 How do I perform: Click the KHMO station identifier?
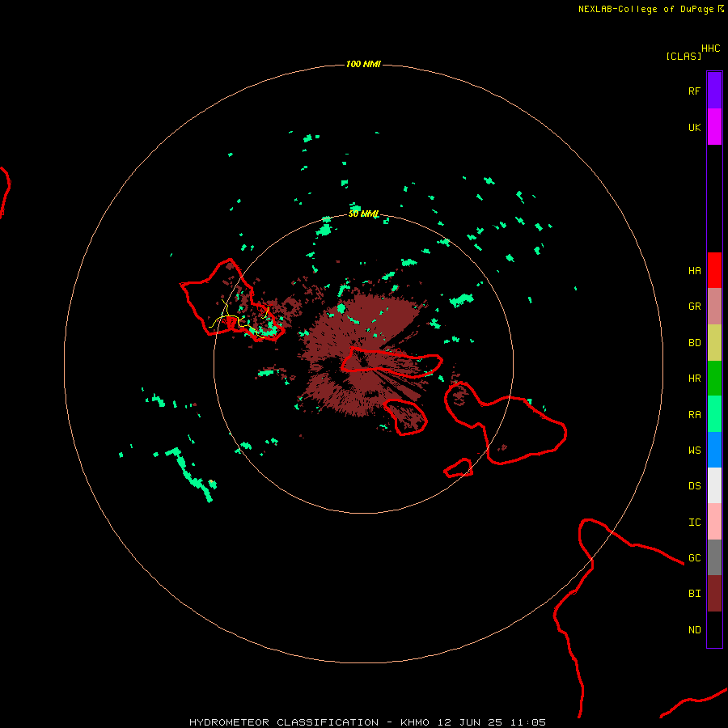(415, 722)
